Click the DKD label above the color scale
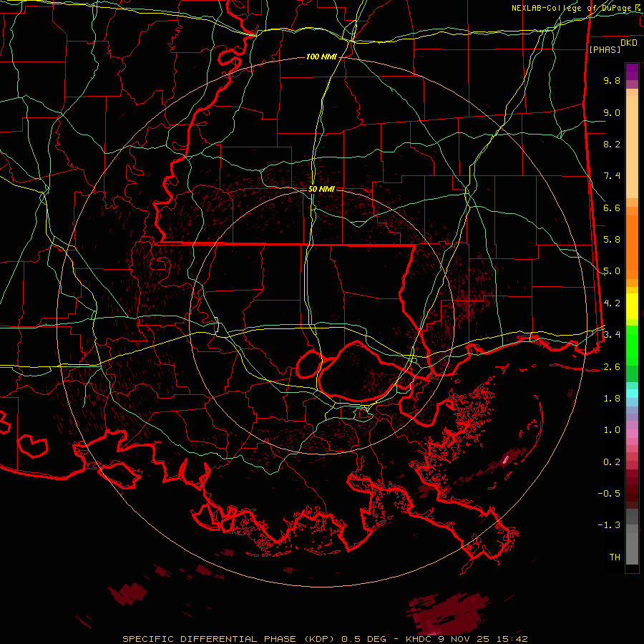The width and height of the screenshot is (644, 644). coord(629,43)
